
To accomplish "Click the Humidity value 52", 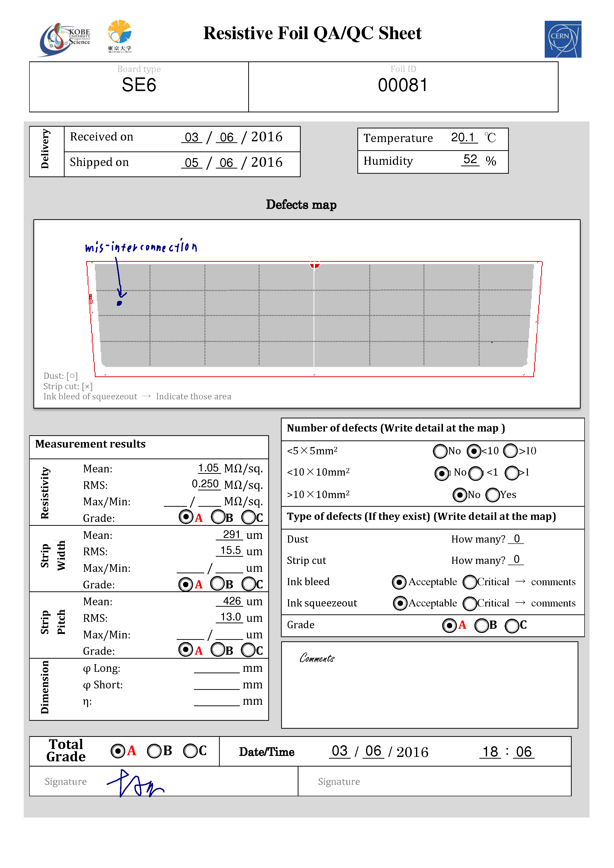I will [470, 159].
